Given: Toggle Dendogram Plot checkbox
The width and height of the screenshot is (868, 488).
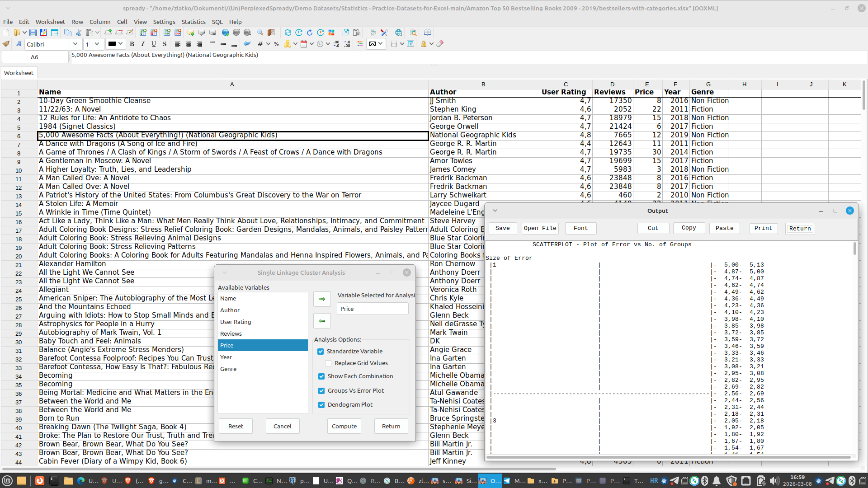Looking at the screenshot, I should [321, 405].
